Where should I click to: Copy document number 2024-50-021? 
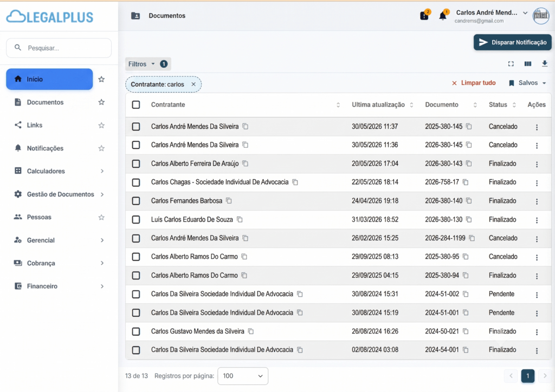pyautogui.click(x=466, y=331)
